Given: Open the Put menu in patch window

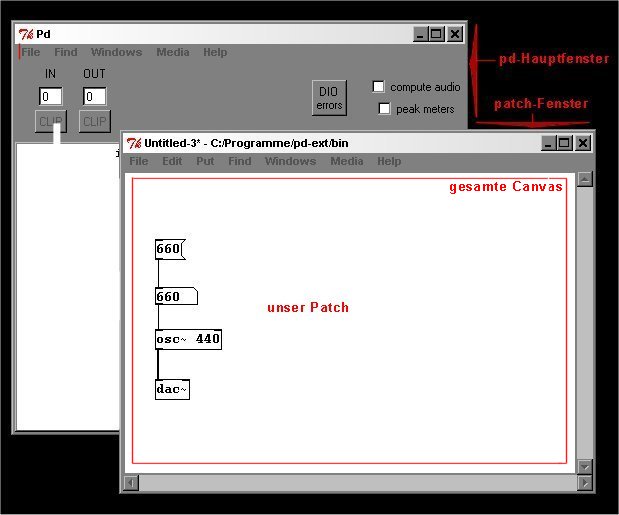Looking at the screenshot, I should click(x=205, y=161).
